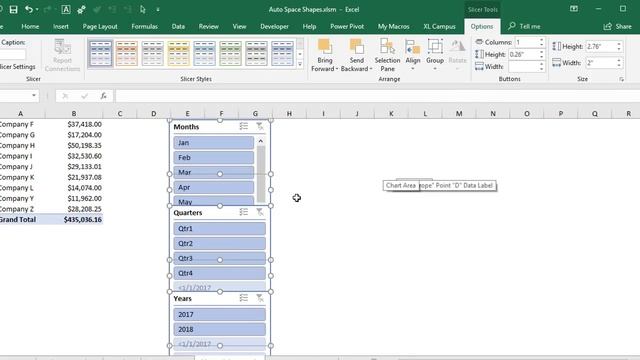Customize Quick Access Toolbar dropdown
Image resolution: width=640 pixels, height=360 pixels.
click(158, 9)
